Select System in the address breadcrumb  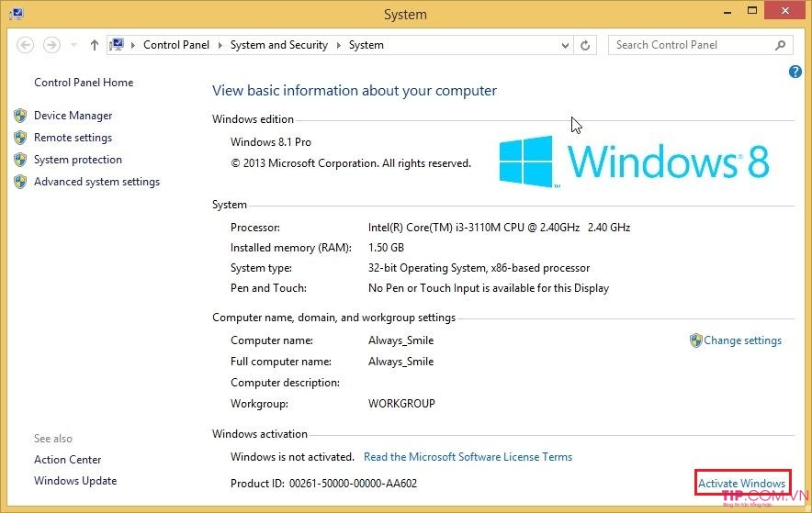(367, 45)
